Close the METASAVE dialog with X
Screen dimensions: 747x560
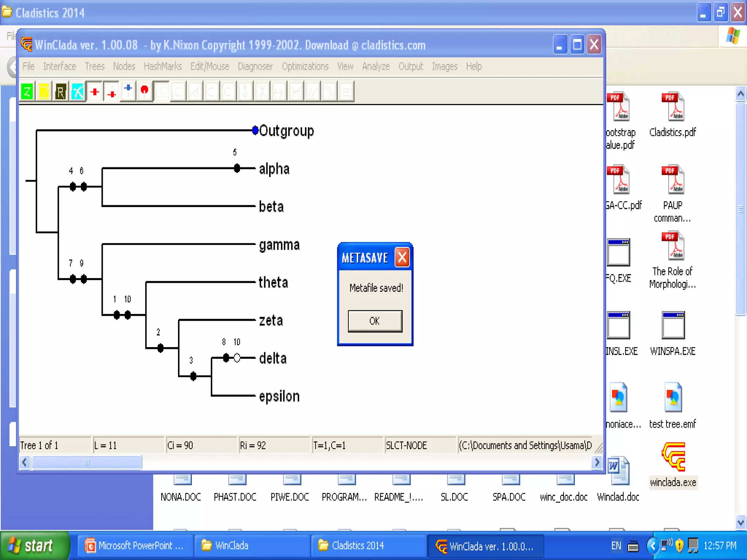[402, 258]
